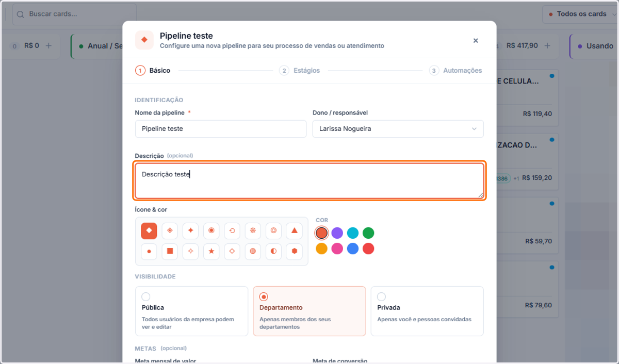Click the Descrição text area
Screen dimensions: 619x364
click(x=309, y=181)
